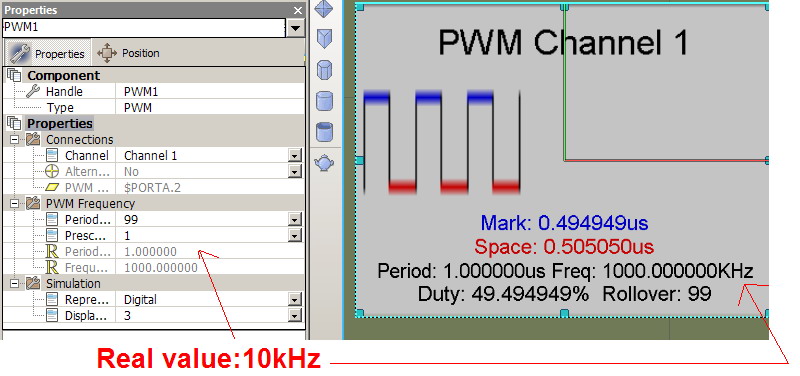Click the list icon beside Presc...
The width and height of the screenshot is (800, 376).
(52, 235)
